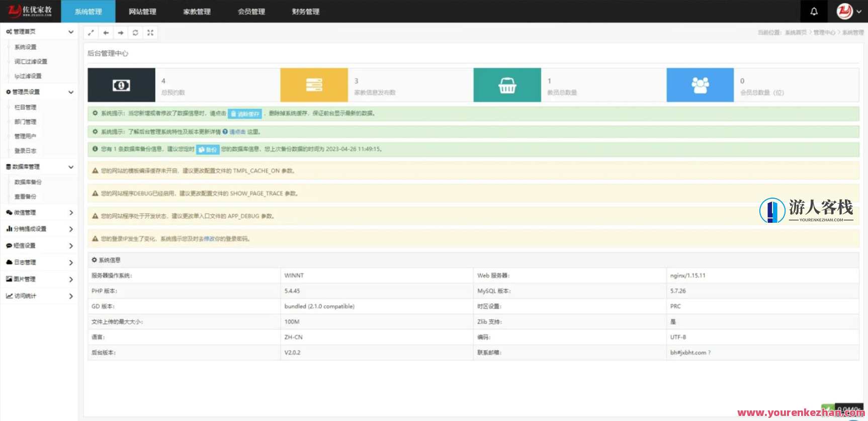
Task: Click the 佐优家教 logo
Action: coord(30,11)
